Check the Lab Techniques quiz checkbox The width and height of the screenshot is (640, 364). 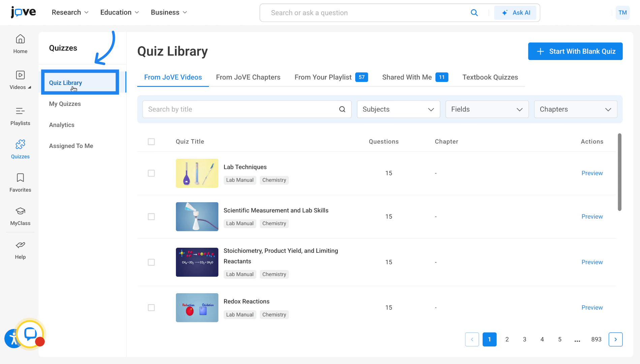151,173
